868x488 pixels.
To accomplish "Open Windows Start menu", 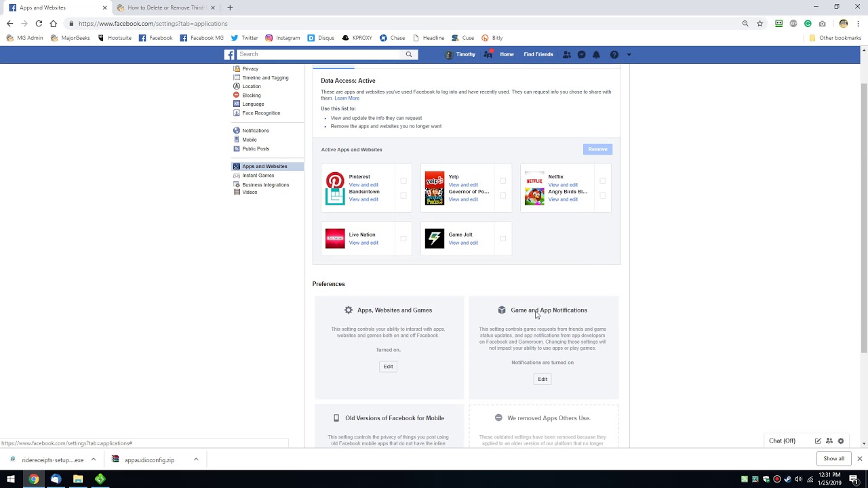I will 11,479.
